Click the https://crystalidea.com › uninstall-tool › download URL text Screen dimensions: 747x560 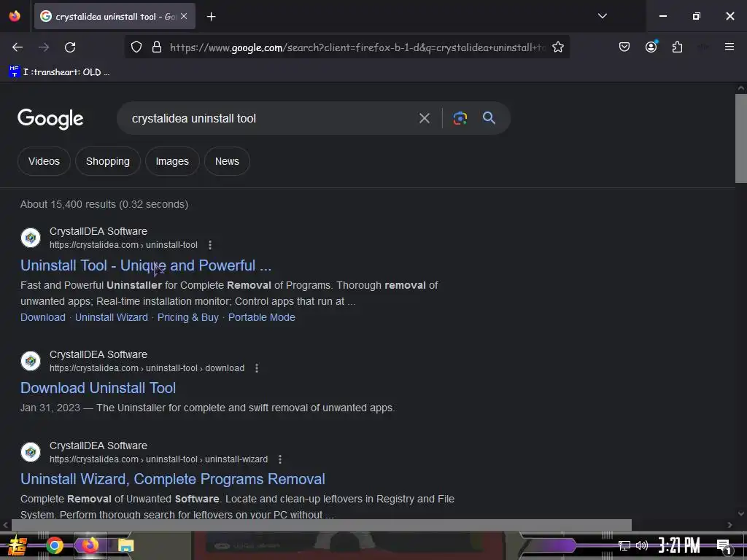147,368
